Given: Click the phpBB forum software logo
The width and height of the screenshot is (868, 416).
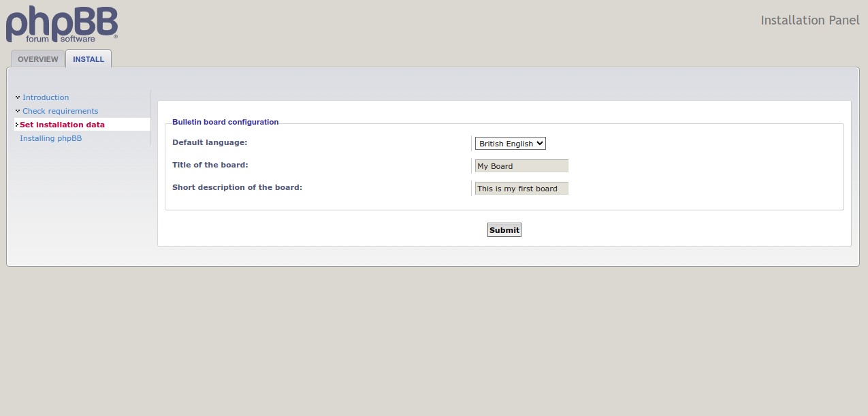Looking at the screenshot, I should point(62,25).
